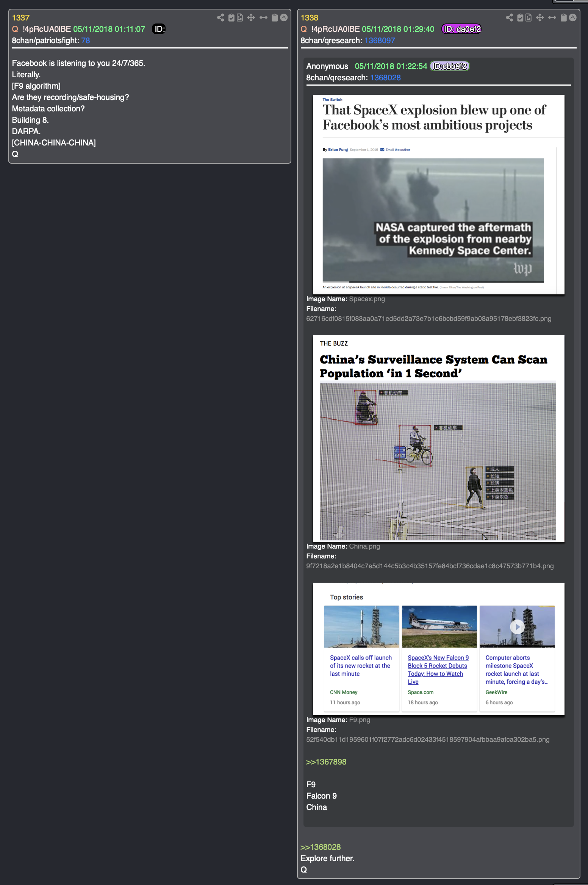Image resolution: width=588 pixels, height=885 pixels.
Task: Click the filename hash starting with 9f7218a2
Action: click(430, 566)
